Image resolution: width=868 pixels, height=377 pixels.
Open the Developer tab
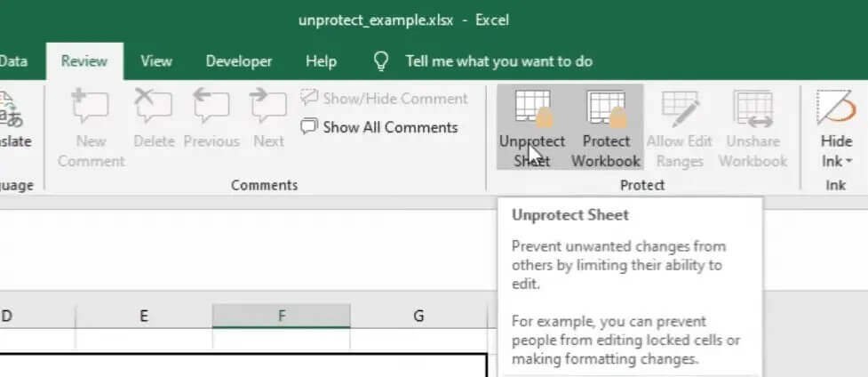pyautogui.click(x=239, y=61)
